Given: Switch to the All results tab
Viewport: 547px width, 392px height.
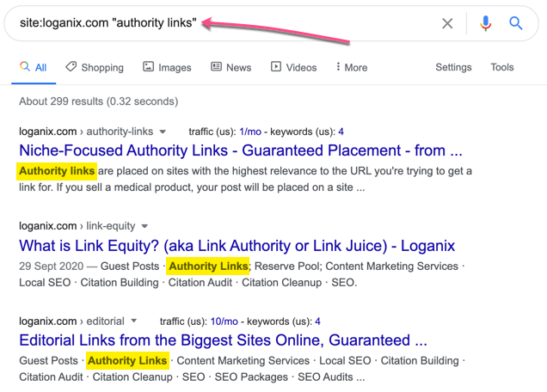Looking at the screenshot, I should (x=34, y=67).
